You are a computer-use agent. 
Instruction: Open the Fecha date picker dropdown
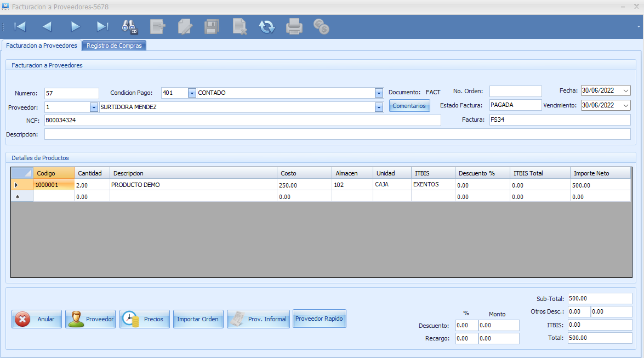pos(626,91)
